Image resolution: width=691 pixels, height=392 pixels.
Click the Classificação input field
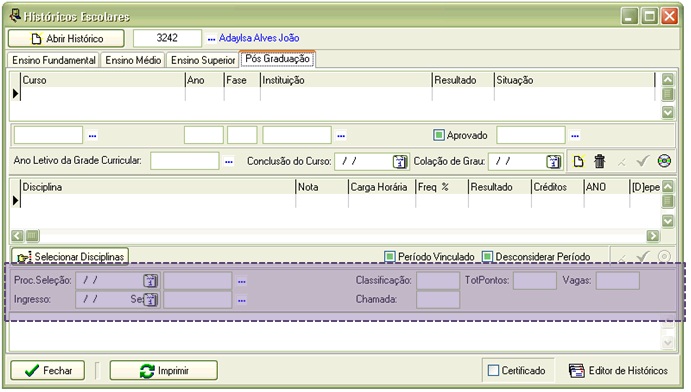tap(438, 281)
